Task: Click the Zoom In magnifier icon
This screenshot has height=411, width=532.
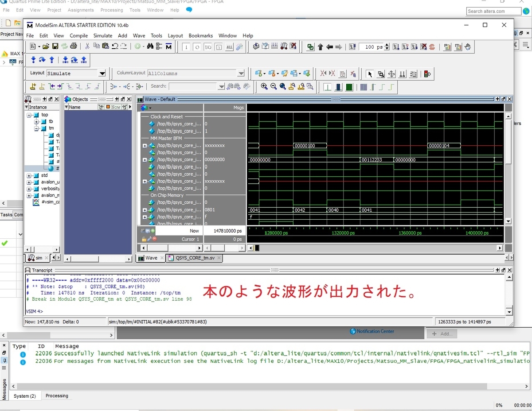Action: coord(264,86)
